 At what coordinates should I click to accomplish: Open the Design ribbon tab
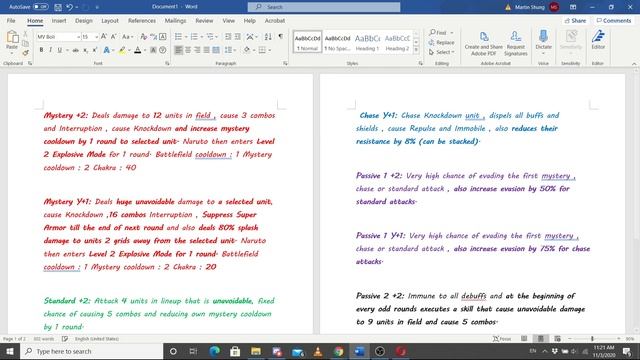tap(84, 20)
